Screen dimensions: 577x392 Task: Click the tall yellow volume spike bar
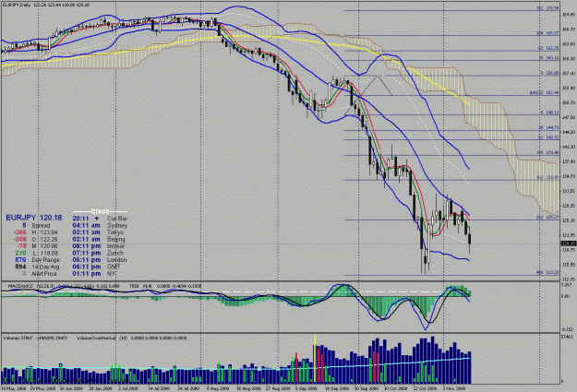click(315, 360)
